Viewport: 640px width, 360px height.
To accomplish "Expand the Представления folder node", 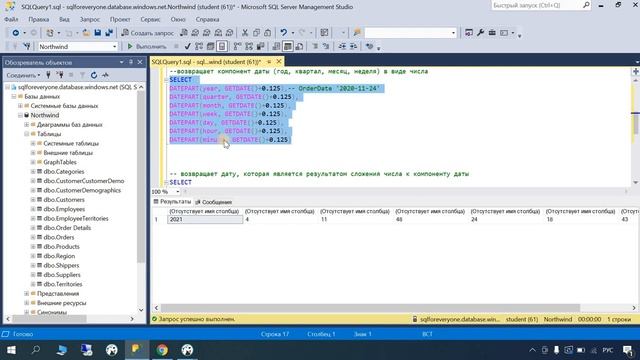I will (x=27, y=293).
